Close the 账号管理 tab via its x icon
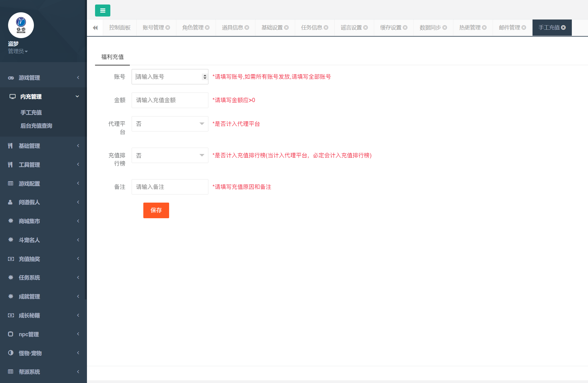This screenshot has height=383, width=588. click(168, 28)
